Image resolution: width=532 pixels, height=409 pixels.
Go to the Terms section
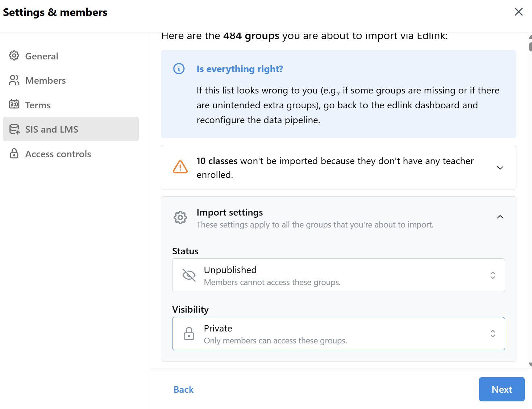(71, 105)
